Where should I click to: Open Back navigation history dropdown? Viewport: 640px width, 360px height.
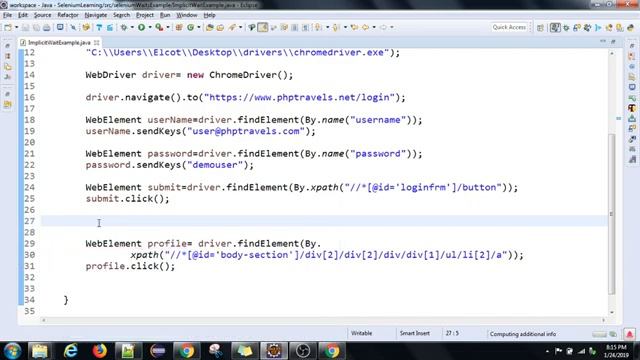coord(373,27)
